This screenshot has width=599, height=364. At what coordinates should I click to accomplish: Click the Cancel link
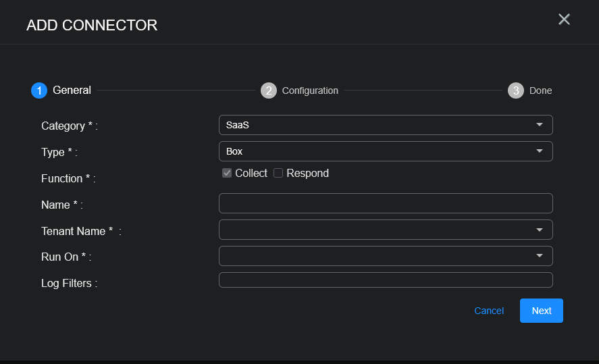489,311
